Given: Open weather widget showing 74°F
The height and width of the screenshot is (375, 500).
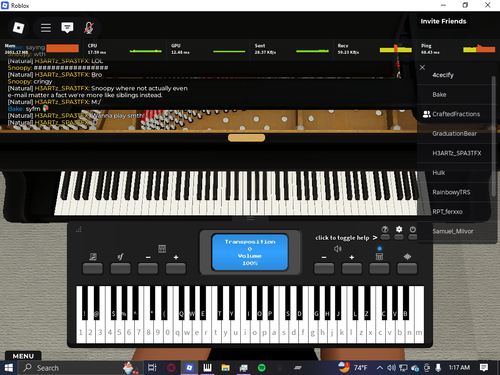Looking at the screenshot, I should click(353, 368).
